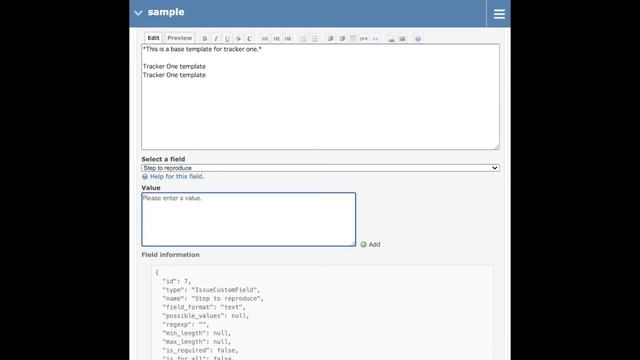Insert Heading 1 from toolbar
Viewport: 640px width, 360px height.
click(x=265, y=38)
